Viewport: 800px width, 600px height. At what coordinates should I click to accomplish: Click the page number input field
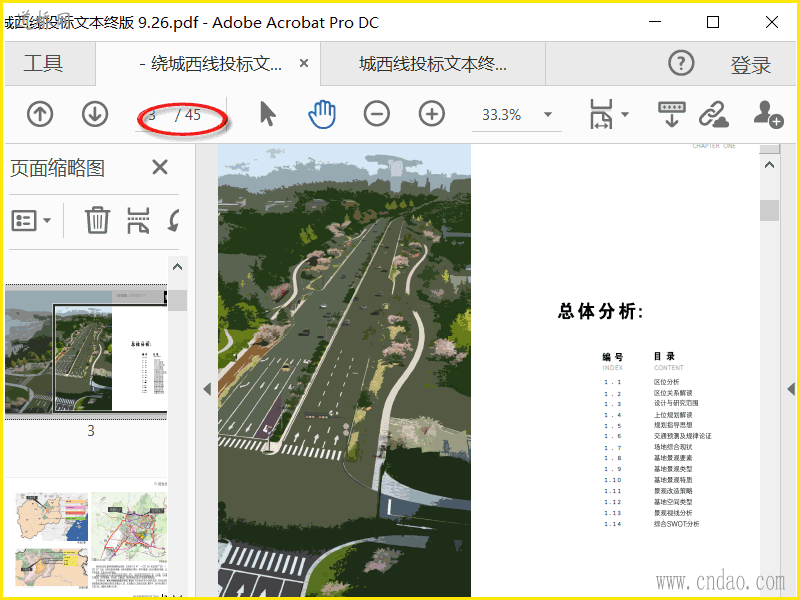pos(153,115)
